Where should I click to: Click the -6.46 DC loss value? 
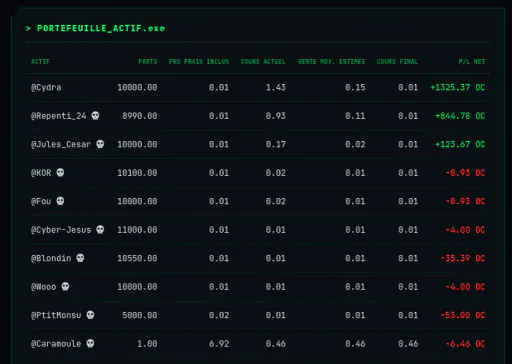(x=465, y=344)
